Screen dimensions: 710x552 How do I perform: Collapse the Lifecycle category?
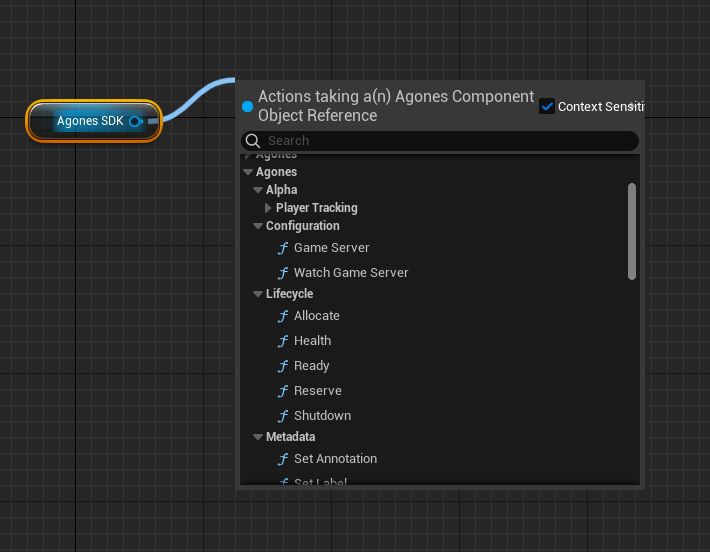[258, 294]
